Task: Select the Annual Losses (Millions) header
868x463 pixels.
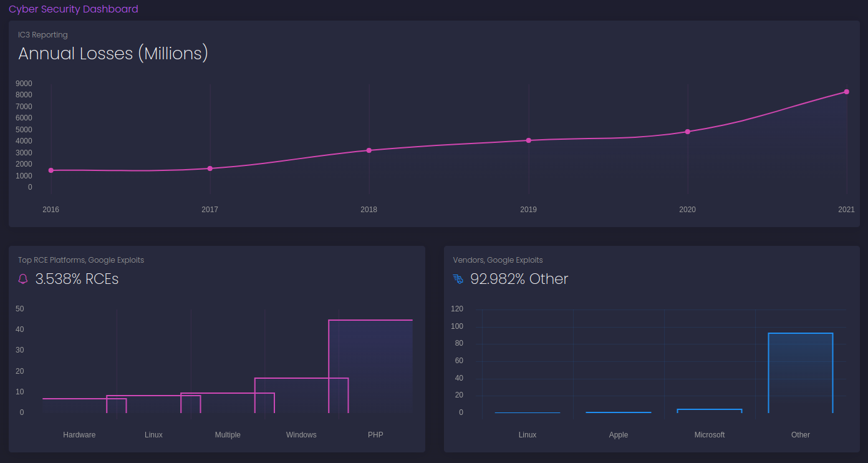Action: coord(113,54)
